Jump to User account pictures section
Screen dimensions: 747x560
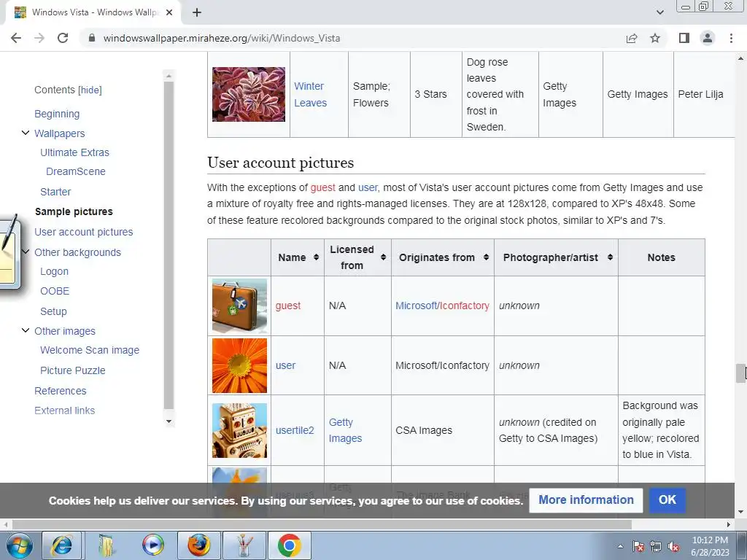point(83,232)
